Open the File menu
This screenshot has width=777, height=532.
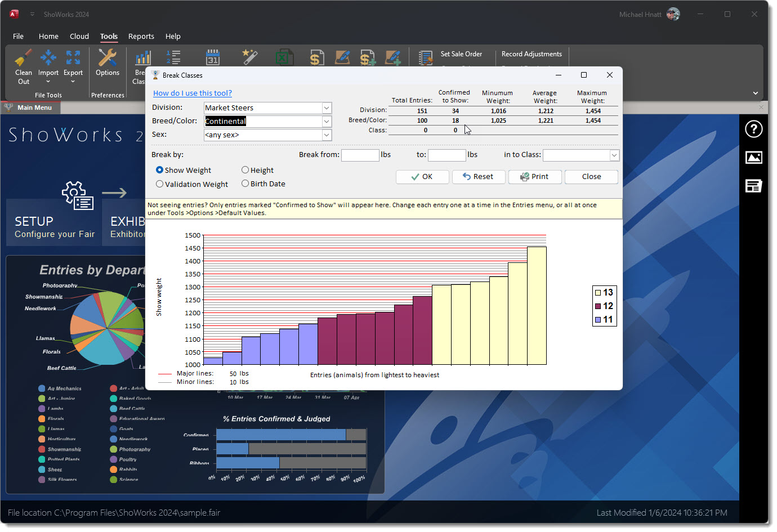click(18, 36)
